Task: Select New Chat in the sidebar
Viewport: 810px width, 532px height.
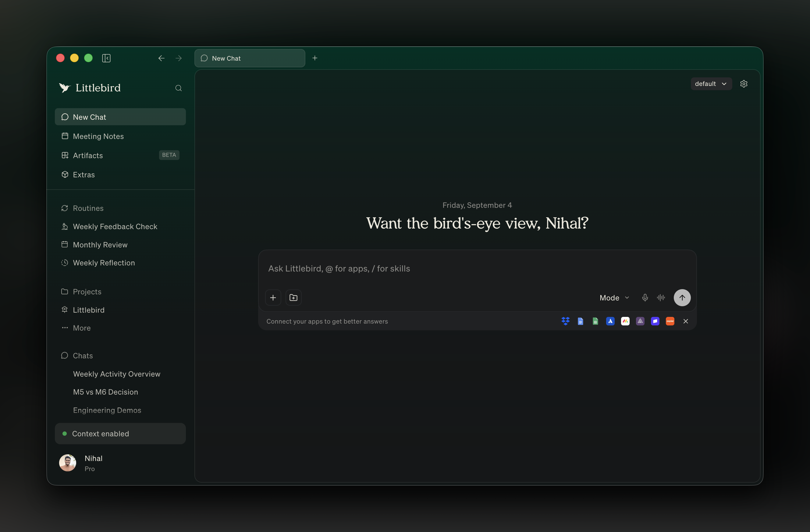Action: point(120,117)
